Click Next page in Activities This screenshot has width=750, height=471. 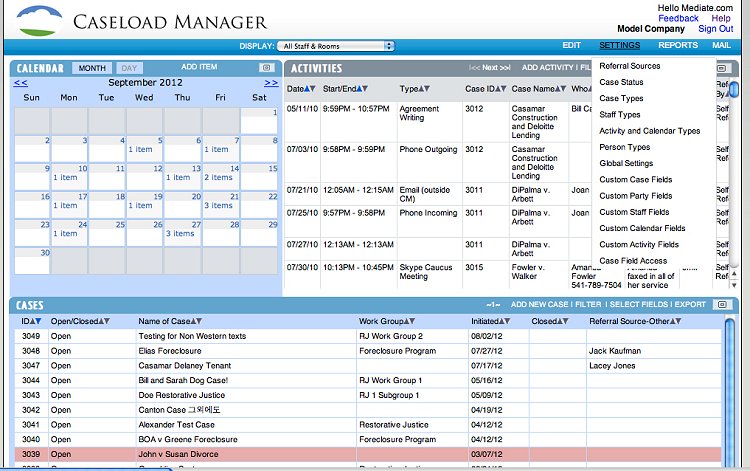tap(489, 68)
